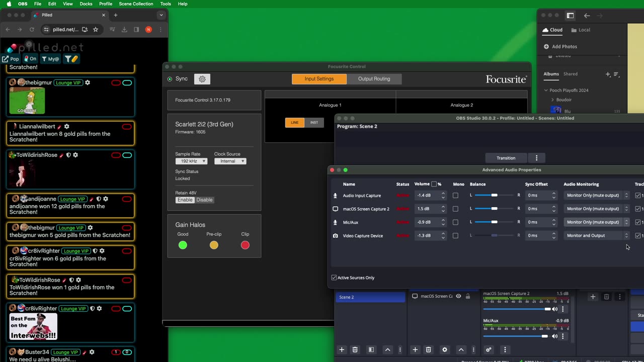Open Transition options three-dot menu

click(x=536, y=158)
